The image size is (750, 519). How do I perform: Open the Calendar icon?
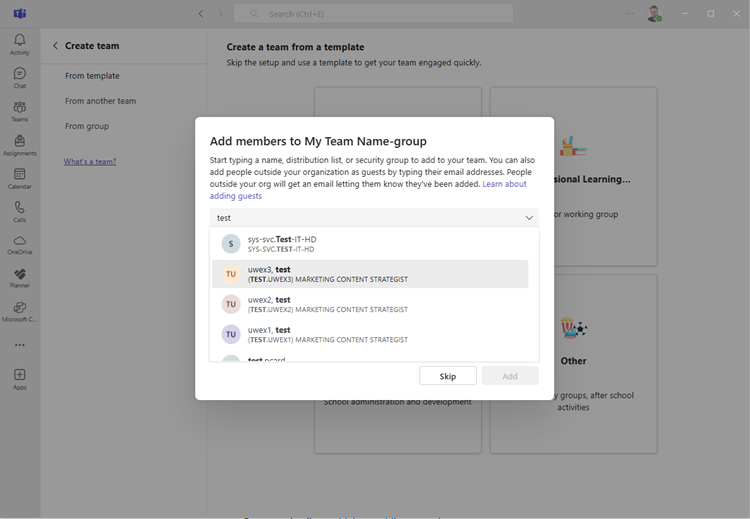point(19,178)
